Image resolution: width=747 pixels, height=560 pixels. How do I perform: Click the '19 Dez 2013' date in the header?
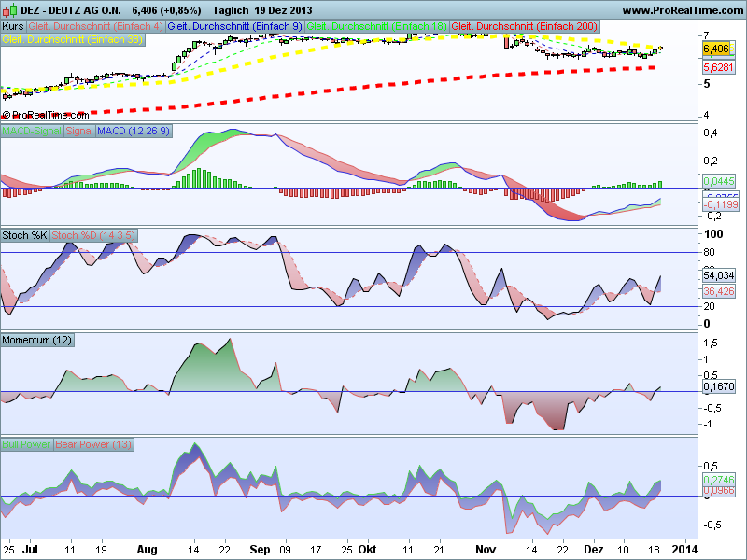click(283, 10)
